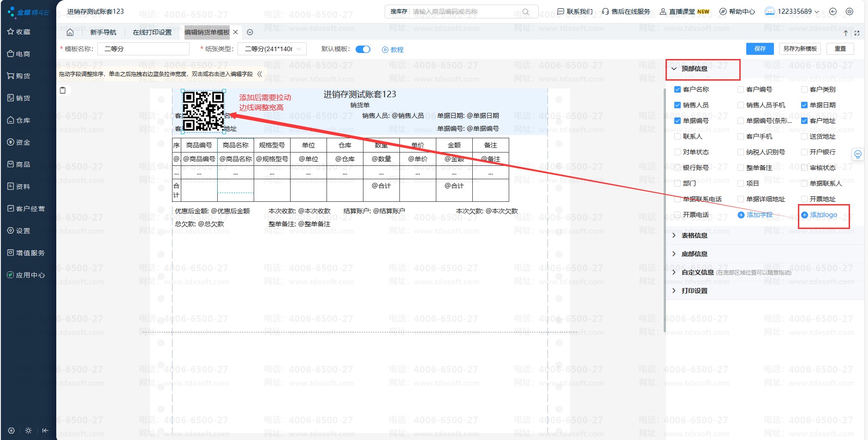868x440 pixels.
Task: Switch to the 在线打印设置 tab
Action: point(152,32)
